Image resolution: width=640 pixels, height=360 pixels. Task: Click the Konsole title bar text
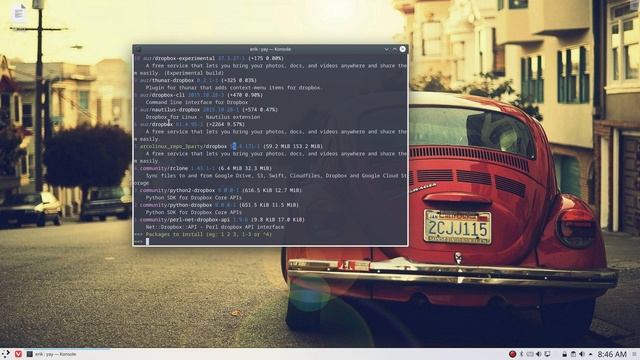270,49
